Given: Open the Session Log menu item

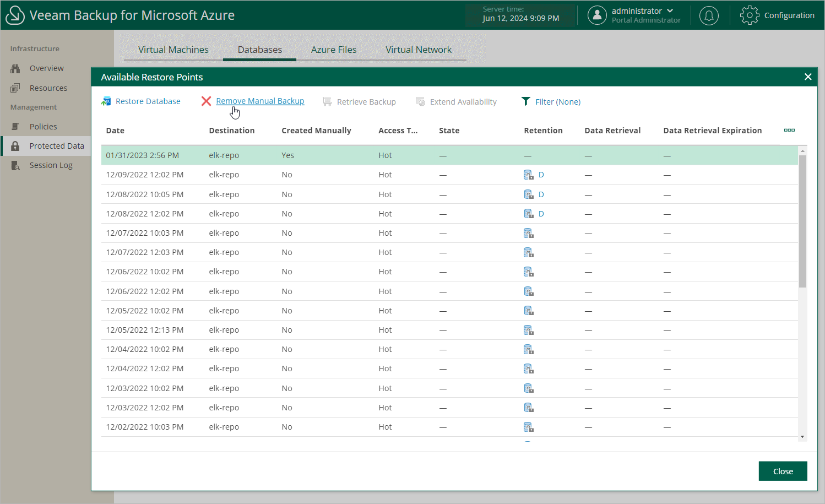Looking at the screenshot, I should tap(51, 165).
